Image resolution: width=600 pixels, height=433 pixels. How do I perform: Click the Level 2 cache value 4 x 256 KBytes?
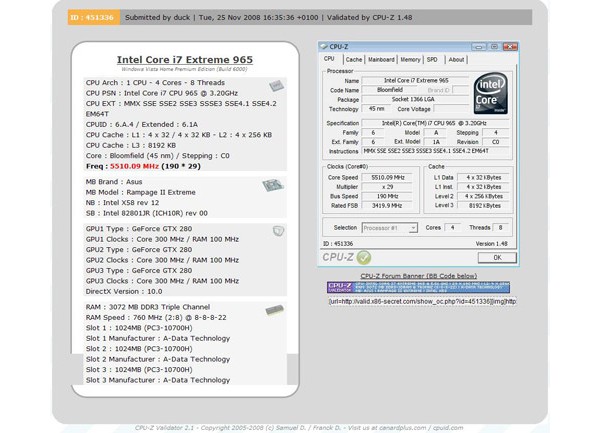[x=484, y=196]
